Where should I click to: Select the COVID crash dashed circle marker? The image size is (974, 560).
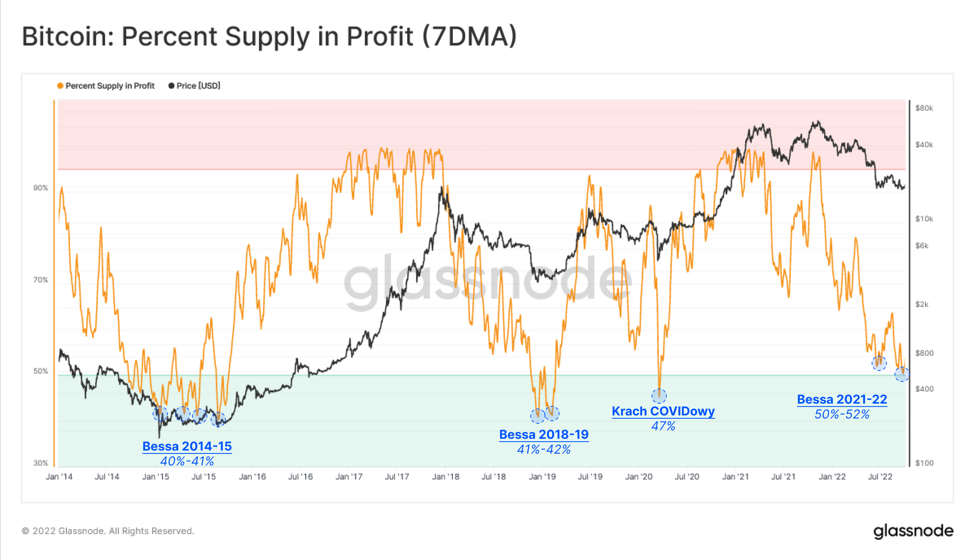659,396
